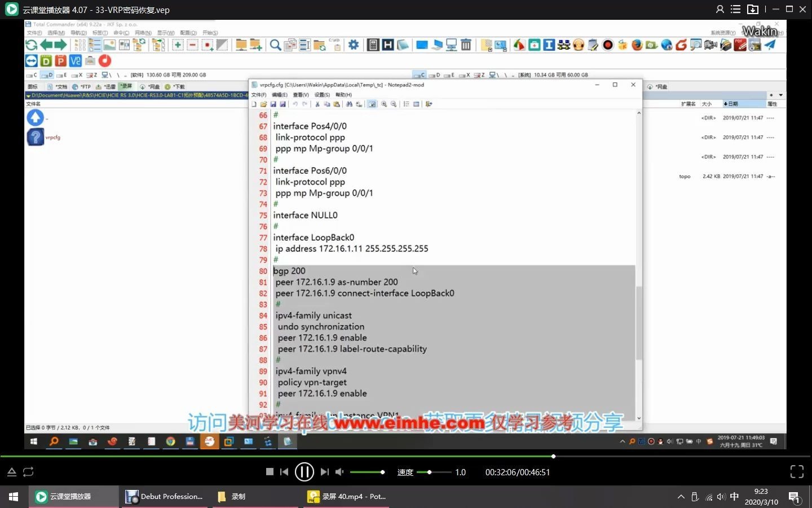This screenshot has height=508, width=812.
Task: Click the calculator icon in Total Commander toolbar
Action: [x=373, y=45]
